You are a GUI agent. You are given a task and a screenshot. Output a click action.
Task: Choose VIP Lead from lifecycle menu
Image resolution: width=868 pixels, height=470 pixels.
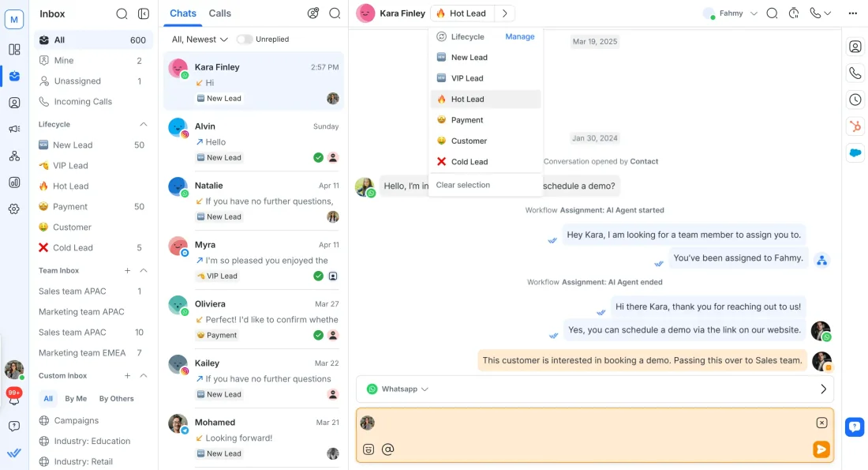click(x=467, y=78)
